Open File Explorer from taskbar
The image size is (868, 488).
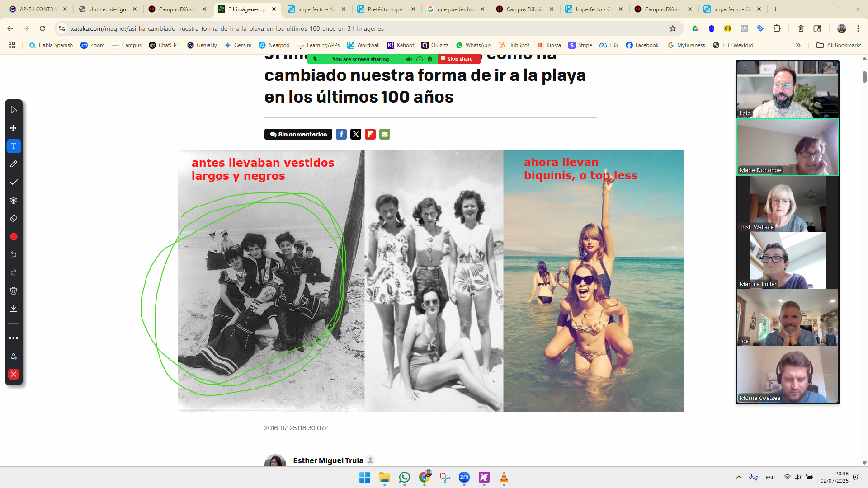pos(384,477)
